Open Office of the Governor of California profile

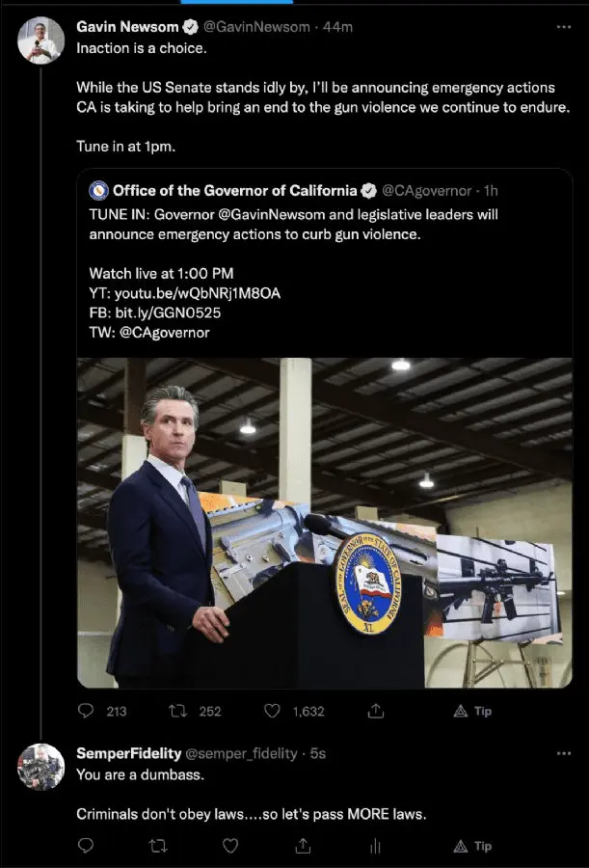click(235, 190)
